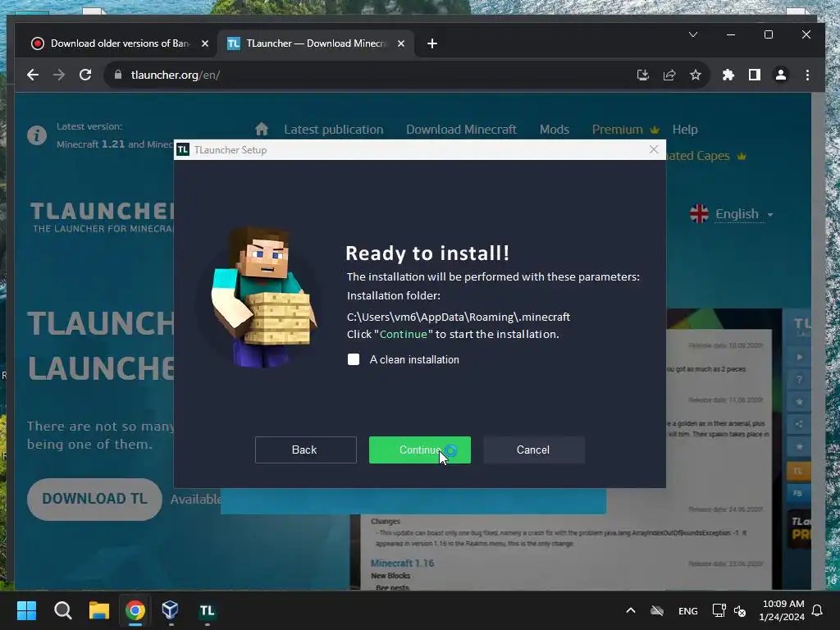Click the VirtualBox cube taskbar icon
Screen dimensions: 840x630
tap(171, 610)
